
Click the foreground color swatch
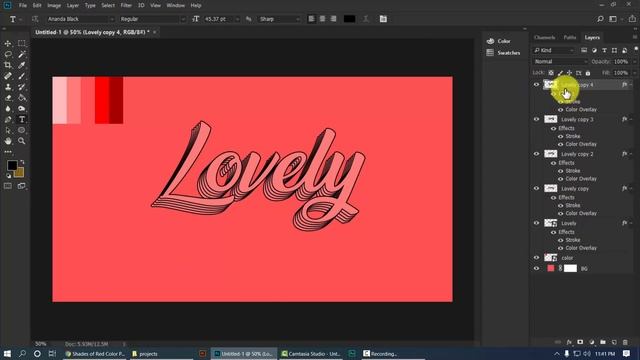[12, 165]
